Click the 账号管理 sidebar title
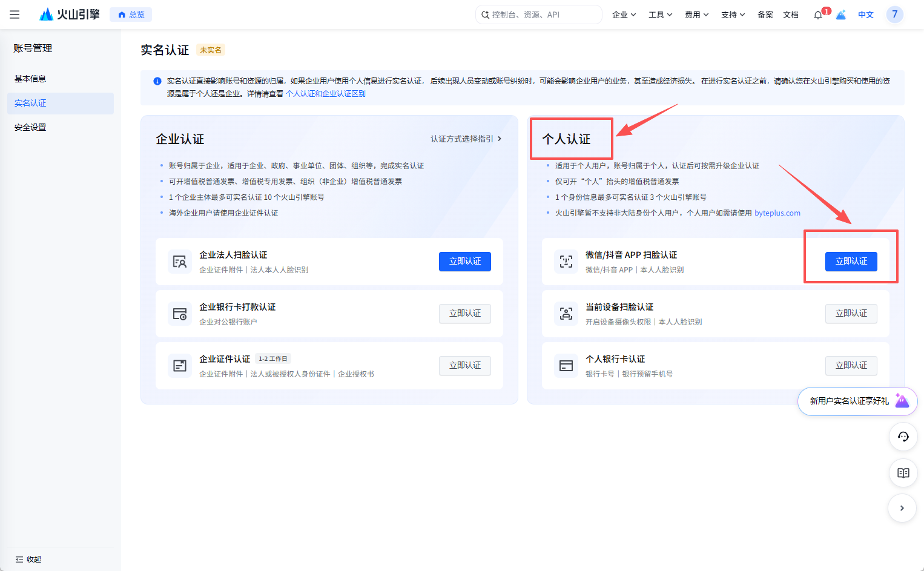The width and height of the screenshot is (924, 571). pyautogui.click(x=33, y=48)
